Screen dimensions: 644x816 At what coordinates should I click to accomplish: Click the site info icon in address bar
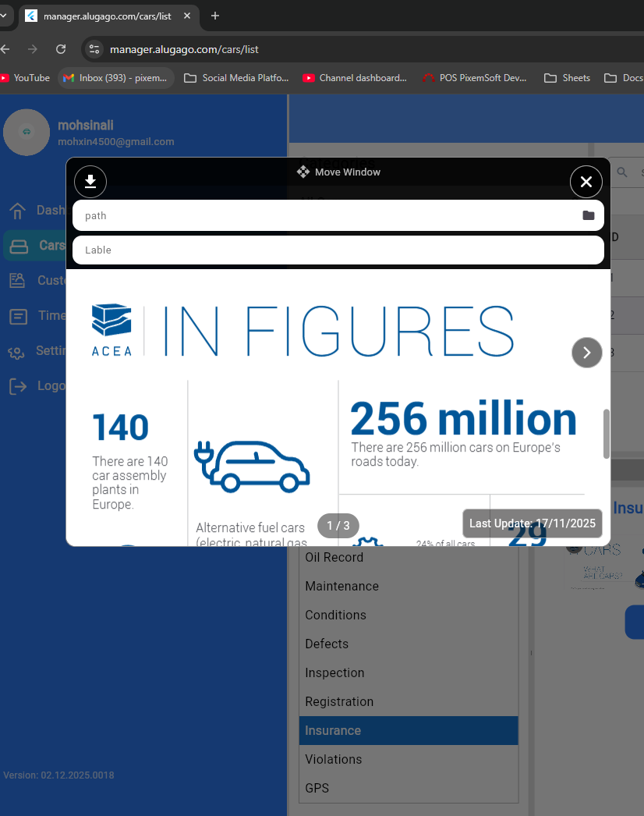click(x=94, y=49)
